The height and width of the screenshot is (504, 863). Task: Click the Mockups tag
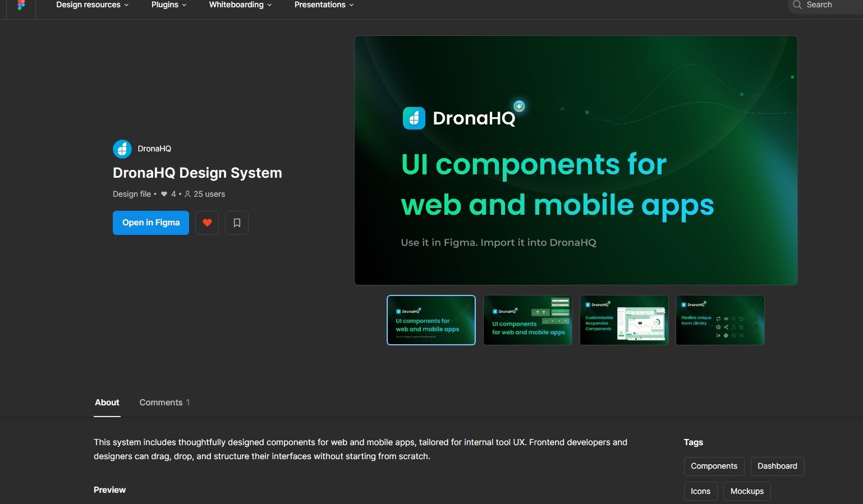click(x=746, y=491)
